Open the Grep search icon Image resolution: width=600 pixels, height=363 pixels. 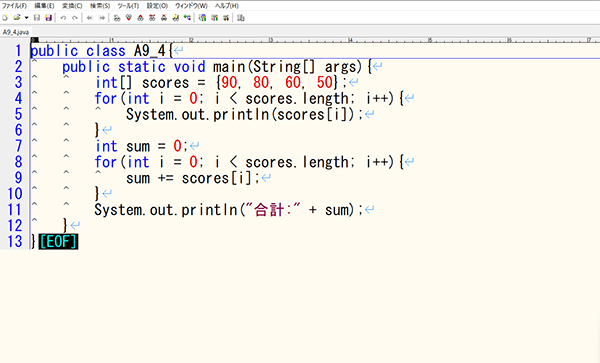[x=176, y=18]
